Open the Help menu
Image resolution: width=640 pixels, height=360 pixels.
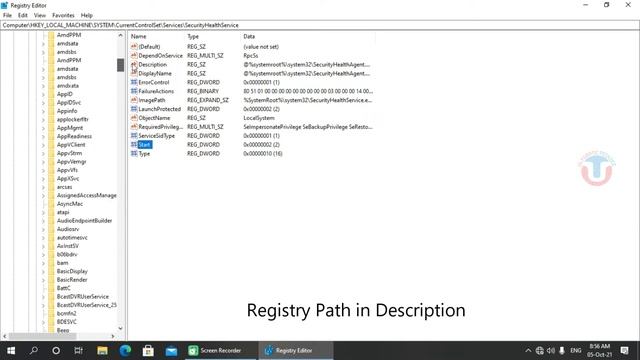pos(87,15)
